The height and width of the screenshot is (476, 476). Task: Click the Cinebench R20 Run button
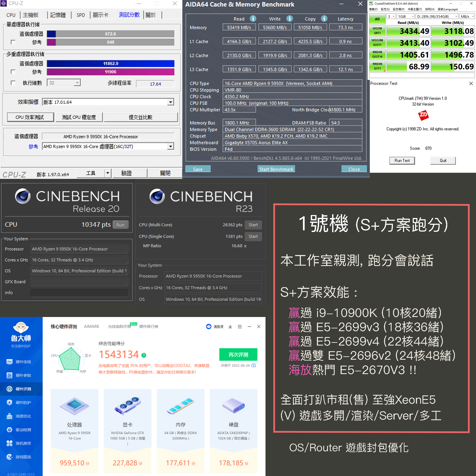[x=120, y=225]
